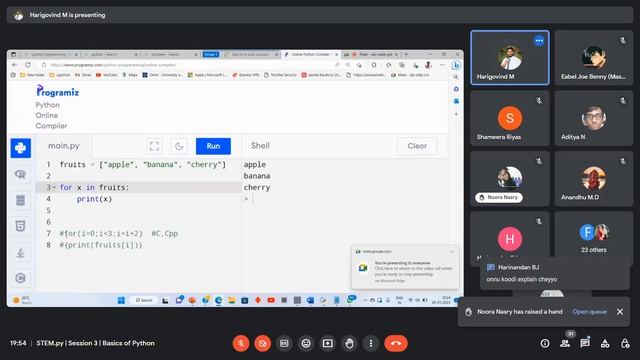Select Harigovind M video tile
This screenshot has width=640, height=360.
510,58
